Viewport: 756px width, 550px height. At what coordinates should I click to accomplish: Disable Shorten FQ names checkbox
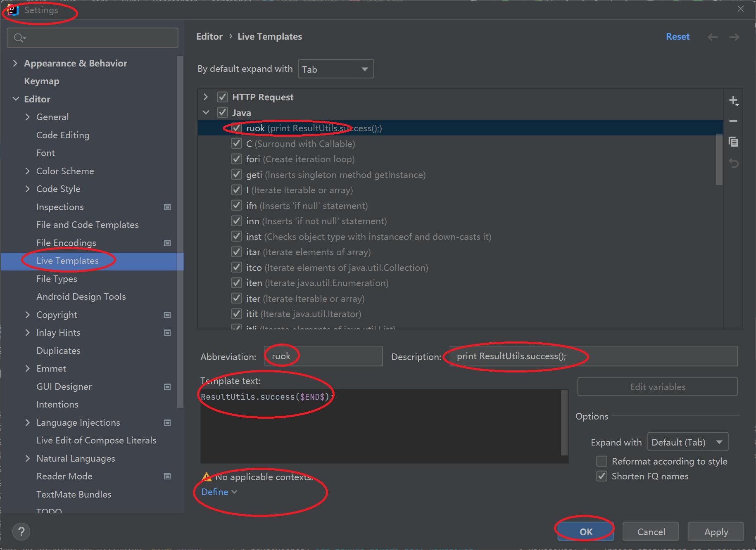point(602,476)
